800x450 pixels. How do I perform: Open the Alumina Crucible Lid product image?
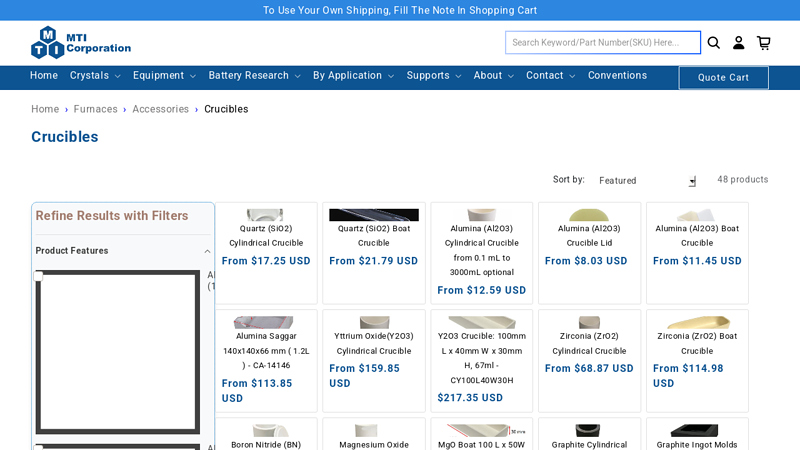click(589, 215)
